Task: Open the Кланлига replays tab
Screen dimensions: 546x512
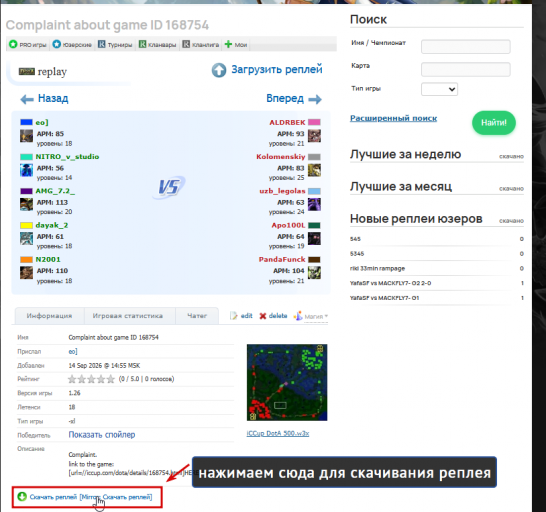Action: pyautogui.click(x=201, y=45)
